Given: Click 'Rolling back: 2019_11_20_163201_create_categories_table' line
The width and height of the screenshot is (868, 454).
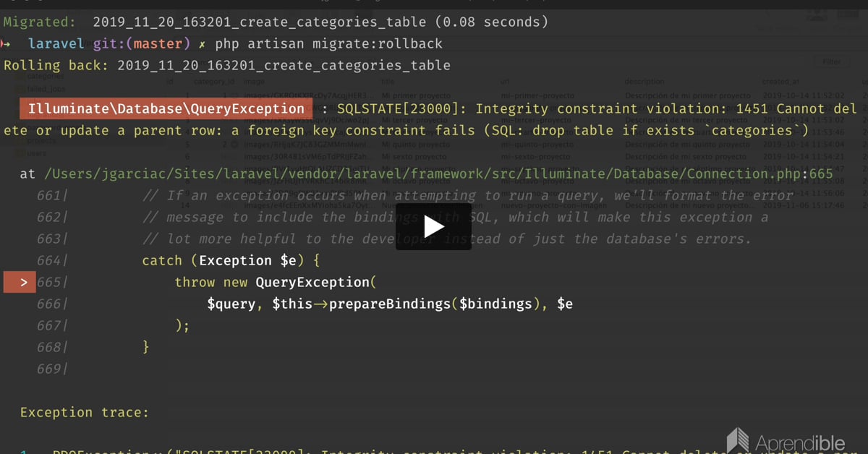Looking at the screenshot, I should pyautogui.click(x=227, y=66).
